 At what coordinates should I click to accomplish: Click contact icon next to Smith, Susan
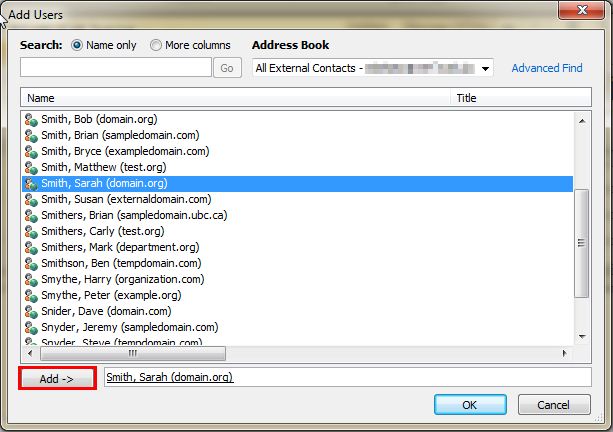click(x=31, y=199)
